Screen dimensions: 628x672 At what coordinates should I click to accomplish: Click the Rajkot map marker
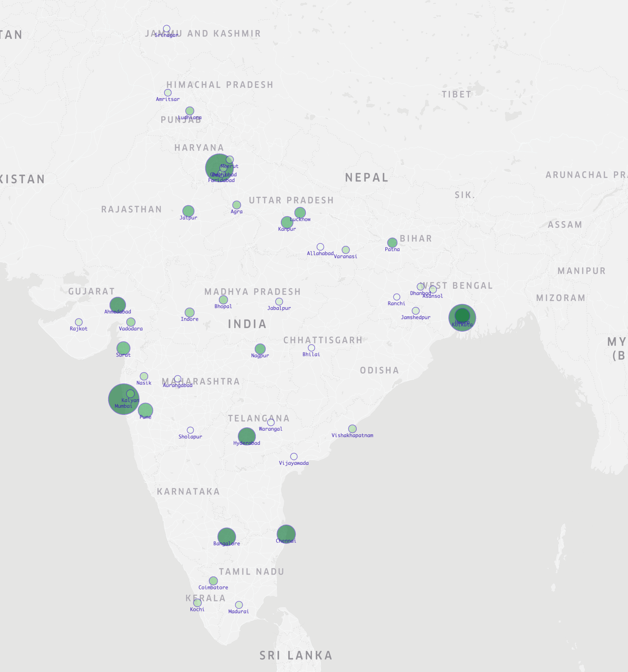pyautogui.click(x=79, y=322)
